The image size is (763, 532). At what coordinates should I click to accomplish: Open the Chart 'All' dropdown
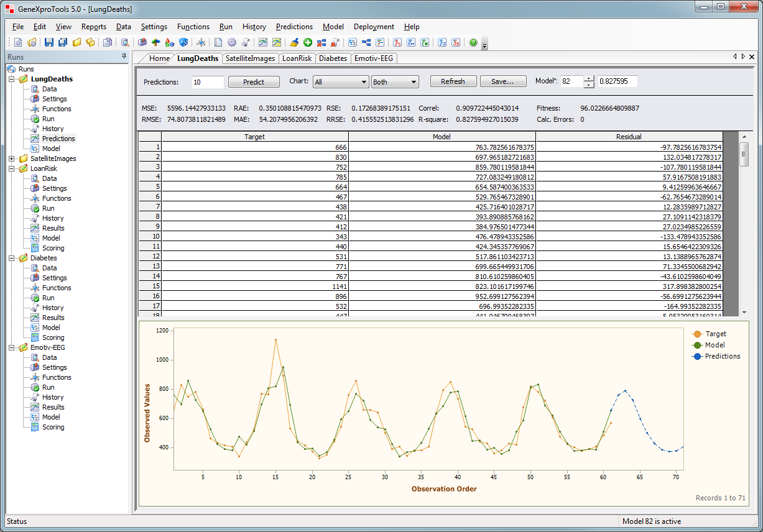[x=340, y=81]
